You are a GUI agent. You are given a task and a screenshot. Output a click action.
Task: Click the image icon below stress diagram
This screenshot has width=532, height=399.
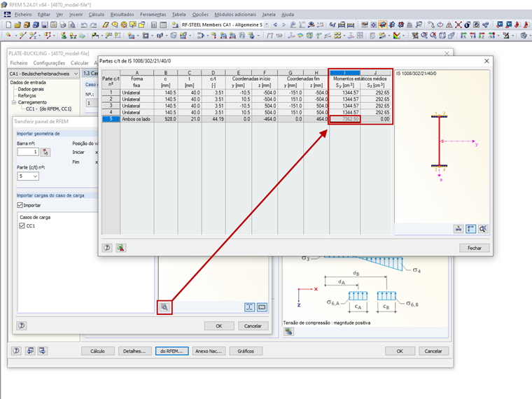tap(288, 332)
